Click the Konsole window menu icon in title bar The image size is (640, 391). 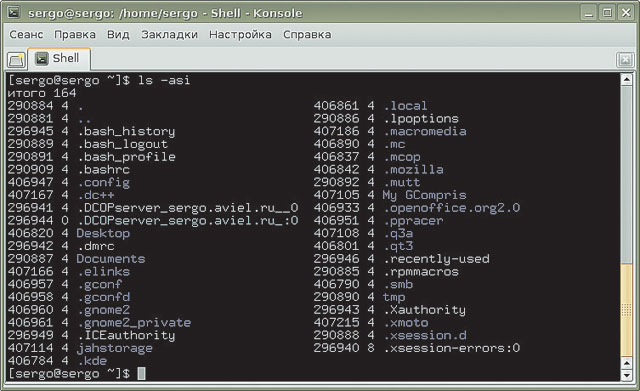14,13
